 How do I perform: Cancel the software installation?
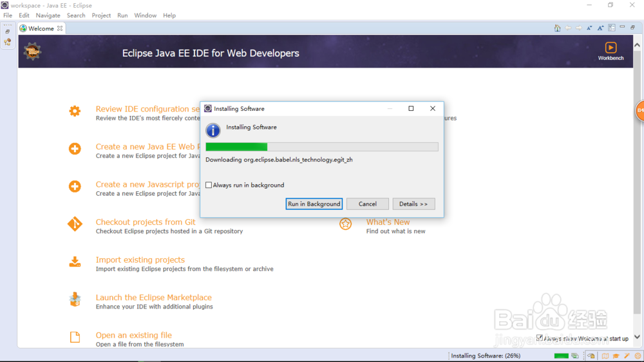(x=367, y=204)
